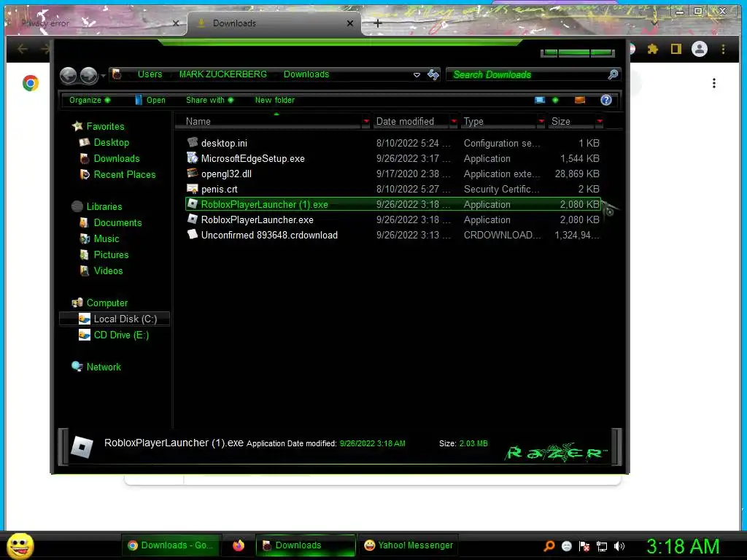Open Music library
The height and width of the screenshot is (560, 747).
(x=99, y=238)
